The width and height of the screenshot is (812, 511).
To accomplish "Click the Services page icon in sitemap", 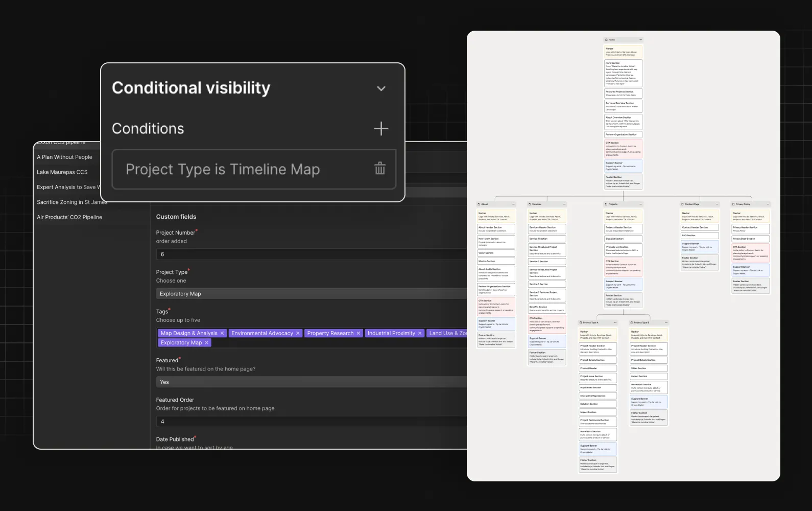I will coord(530,204).
